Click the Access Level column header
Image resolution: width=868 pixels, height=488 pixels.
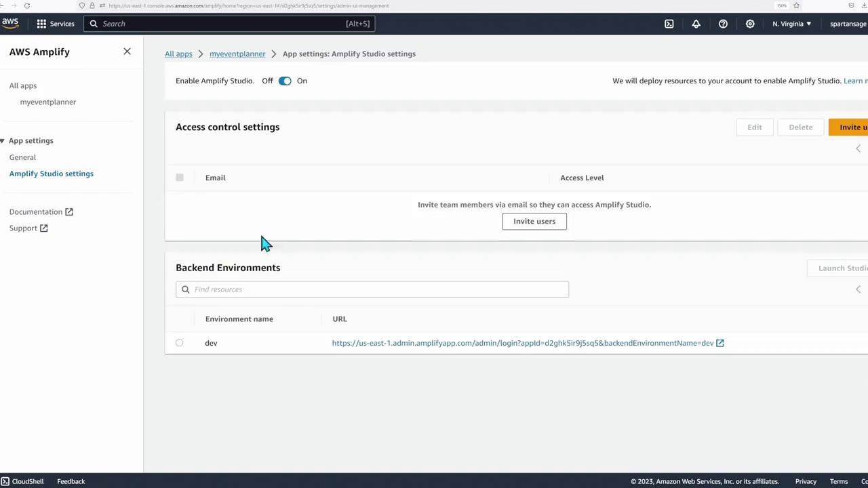(582, 178)
